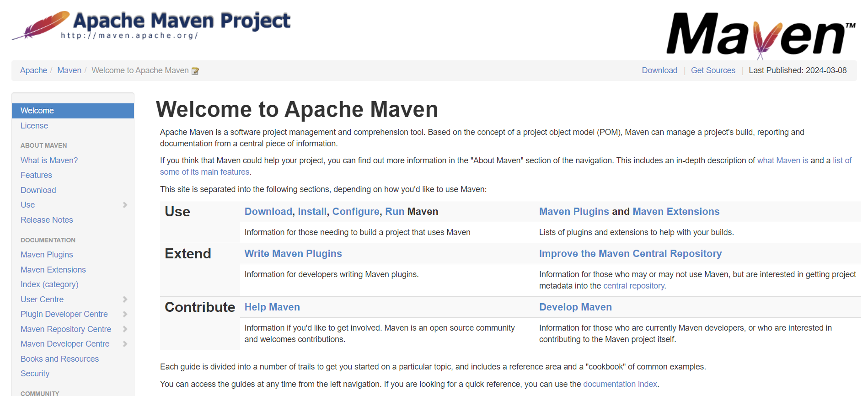Click 'Welcome to Apache Maven' breadcrumb text
This screenshot has width=868, height=396.
click(x=140, y=70)
